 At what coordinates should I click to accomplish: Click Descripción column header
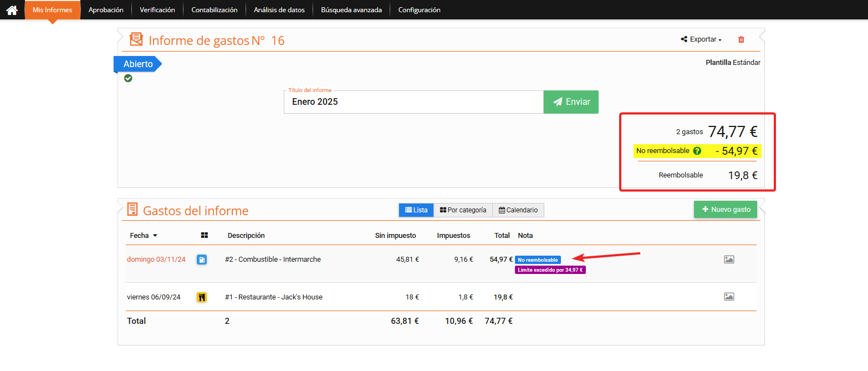(246, 236)
